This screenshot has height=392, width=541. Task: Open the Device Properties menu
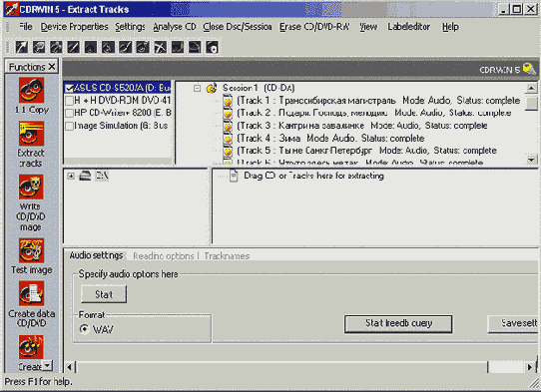[74, 27]
